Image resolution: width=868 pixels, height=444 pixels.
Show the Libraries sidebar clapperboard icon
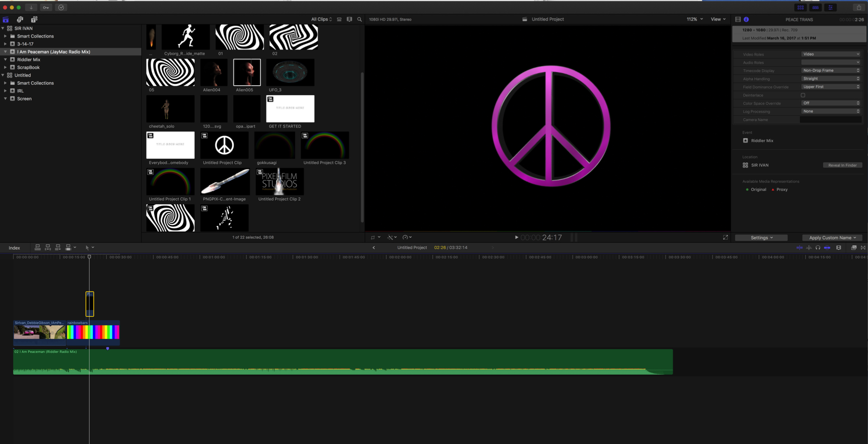[x=6, y=20]
